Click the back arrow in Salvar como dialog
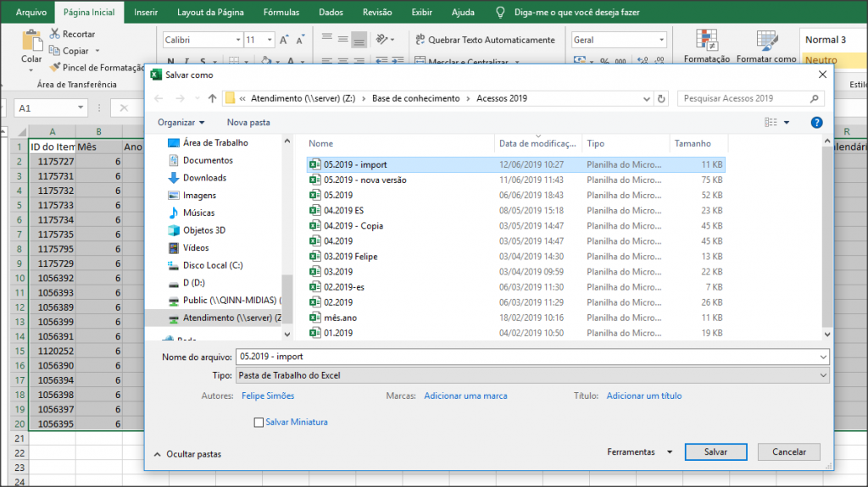Screen dimensions: 868x487 159,98
